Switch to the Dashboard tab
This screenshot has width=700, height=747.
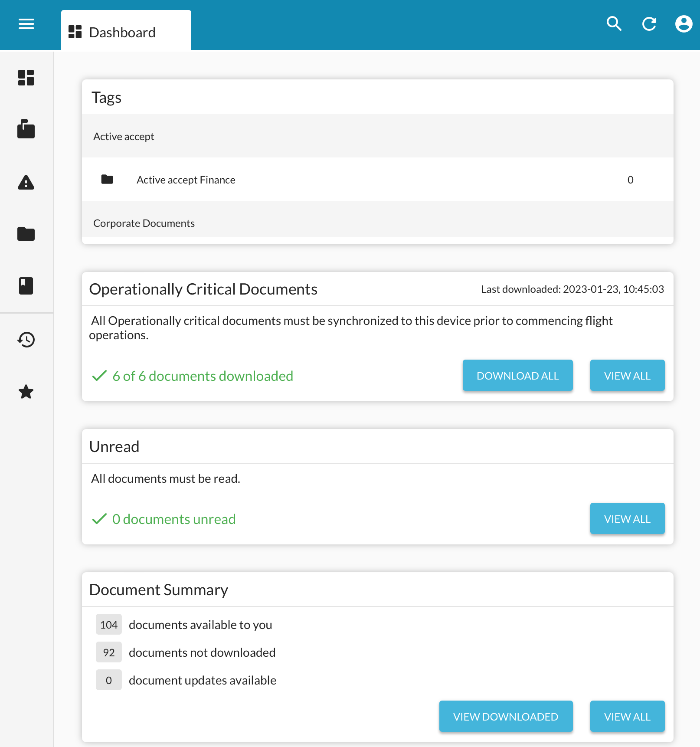pos(122,31)
